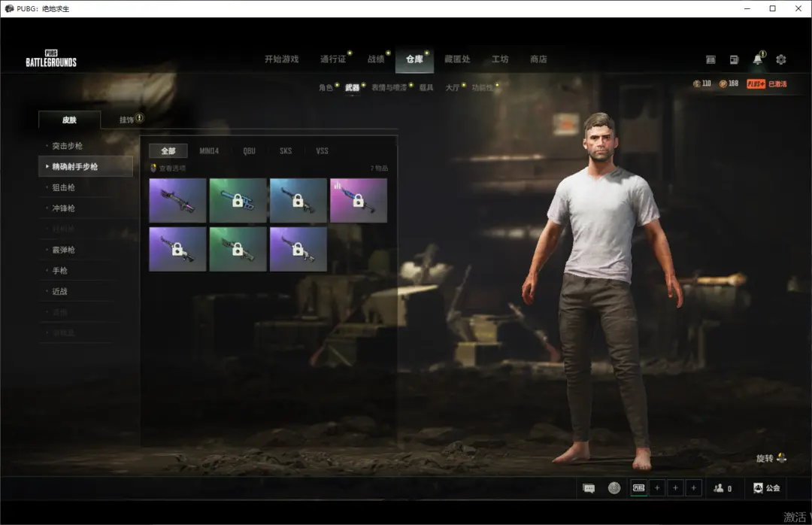812x525 pixels.
Task: Open the 表情与喷漆 sub-tab
Action: coord(389,87)
